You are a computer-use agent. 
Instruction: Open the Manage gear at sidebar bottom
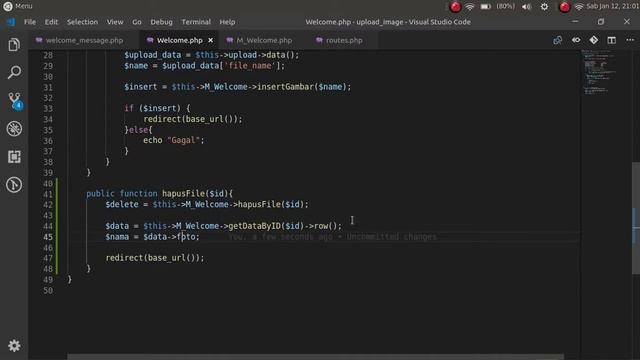click(14, 346)
